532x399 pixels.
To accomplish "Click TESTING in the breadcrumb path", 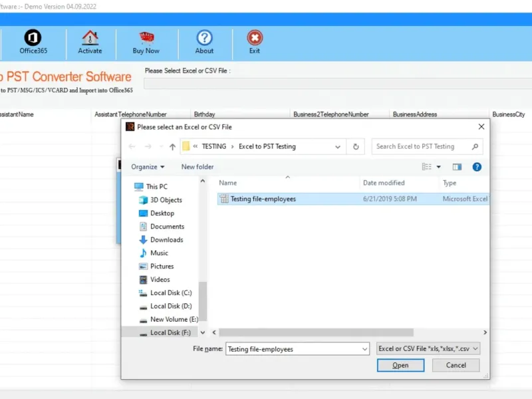I will (213, 146).
